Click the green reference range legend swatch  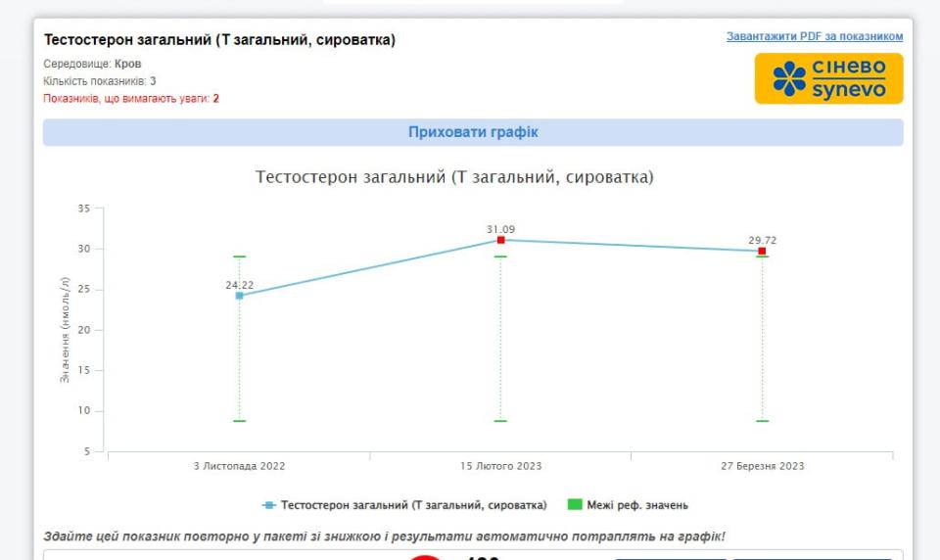[575, 505]
